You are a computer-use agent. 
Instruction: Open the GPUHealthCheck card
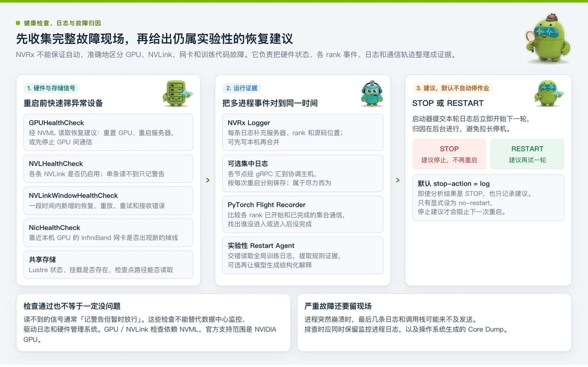[x=108, y=132]
